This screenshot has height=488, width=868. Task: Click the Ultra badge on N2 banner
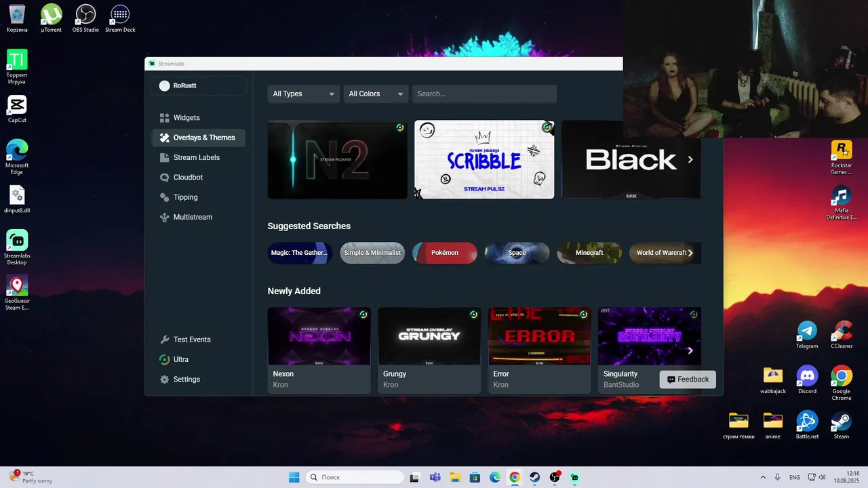pyautogui.click(x=400, y=127)
